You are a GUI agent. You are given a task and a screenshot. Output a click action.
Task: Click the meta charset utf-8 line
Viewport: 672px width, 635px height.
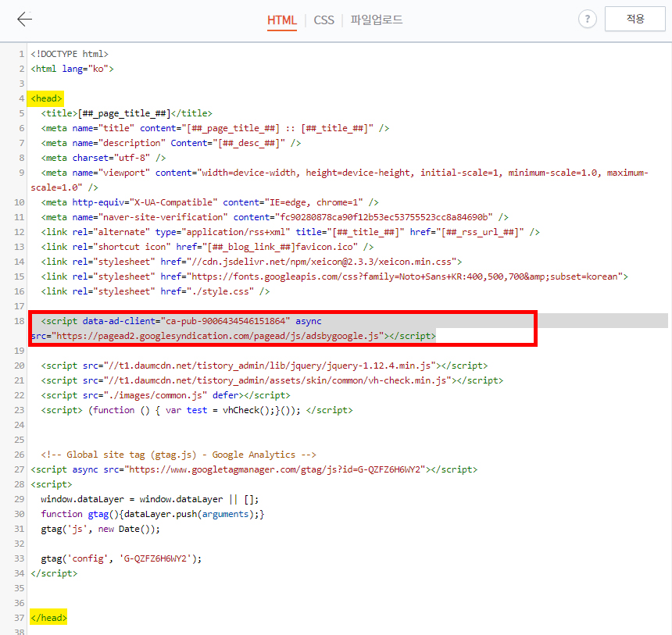[x=103, y=158]
